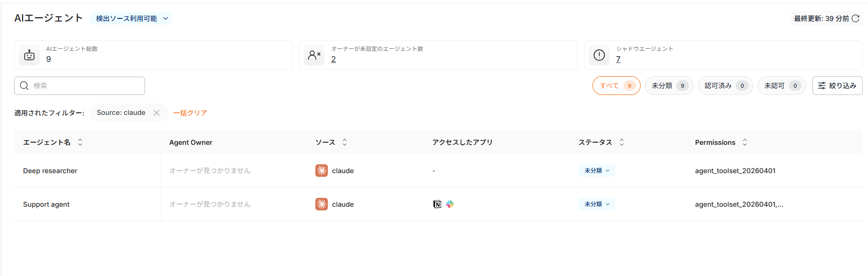
Task: Open the 絞り込み filter button
Action: click(837, 86)
